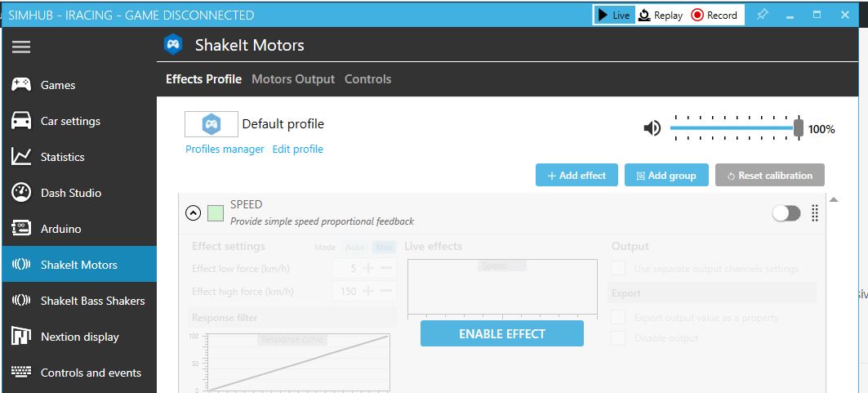Viewport: 868px width, 393px height.
Task: Switch to the Motors Output tab
Action: (293, 79)
